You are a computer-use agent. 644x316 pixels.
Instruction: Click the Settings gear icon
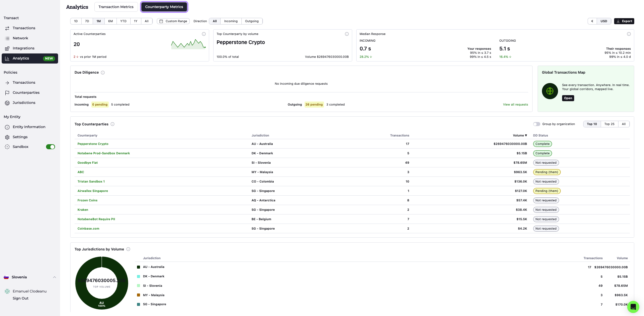click(7, 137)
